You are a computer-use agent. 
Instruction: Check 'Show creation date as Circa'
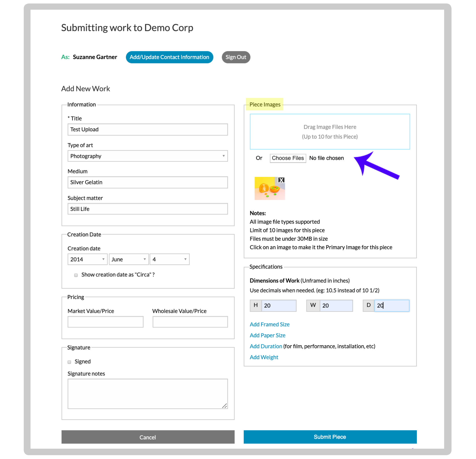[76, 275]
